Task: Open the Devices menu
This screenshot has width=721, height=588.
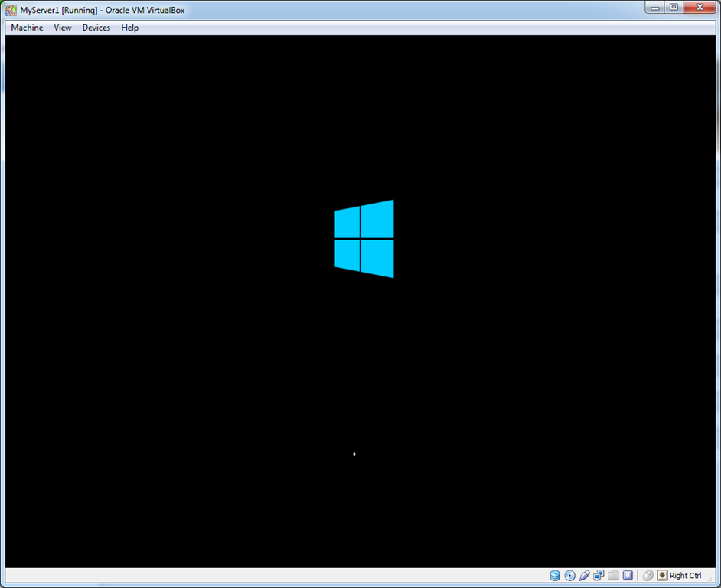Action: click(96, 28)
